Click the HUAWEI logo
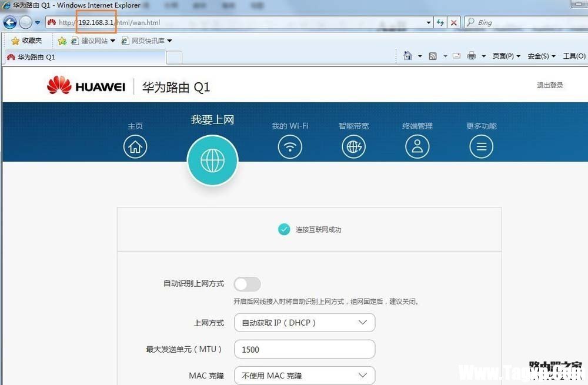 pos(86,86)
